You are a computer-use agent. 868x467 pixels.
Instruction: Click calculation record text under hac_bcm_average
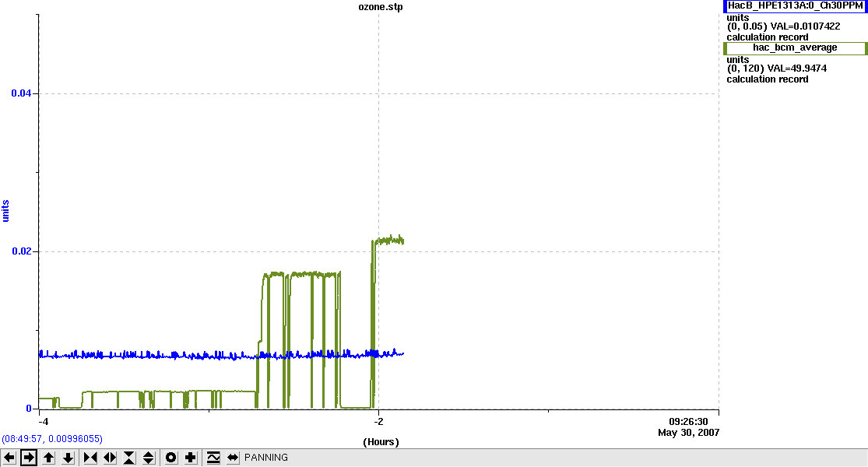pos(768,79)
